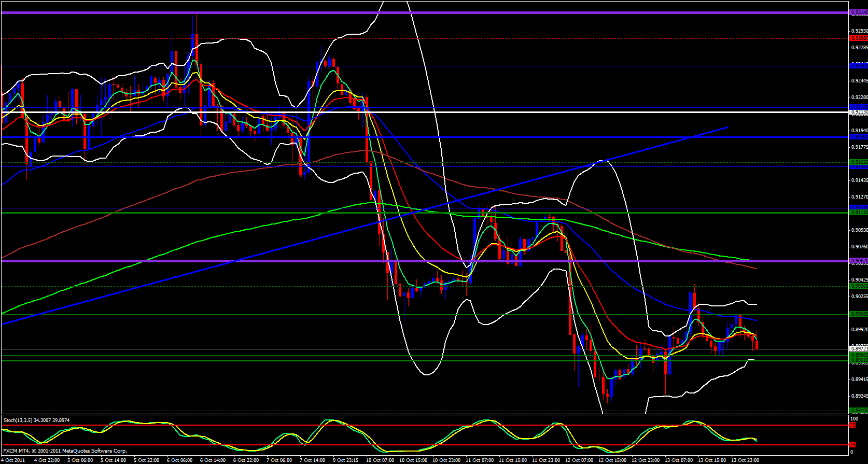This screenshot has height=464, width=868.
Task: Click the purple 0.9062 support level label
Action: coord(858,261)
